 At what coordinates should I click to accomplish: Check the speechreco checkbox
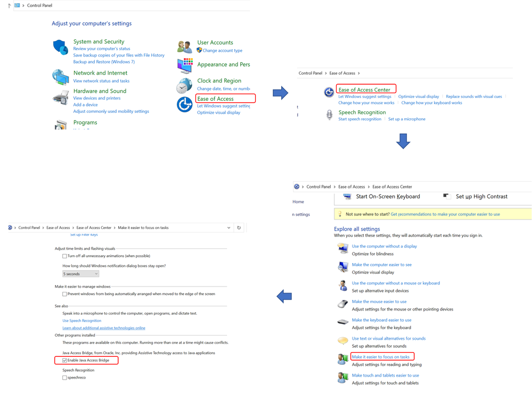coord(64,378)
